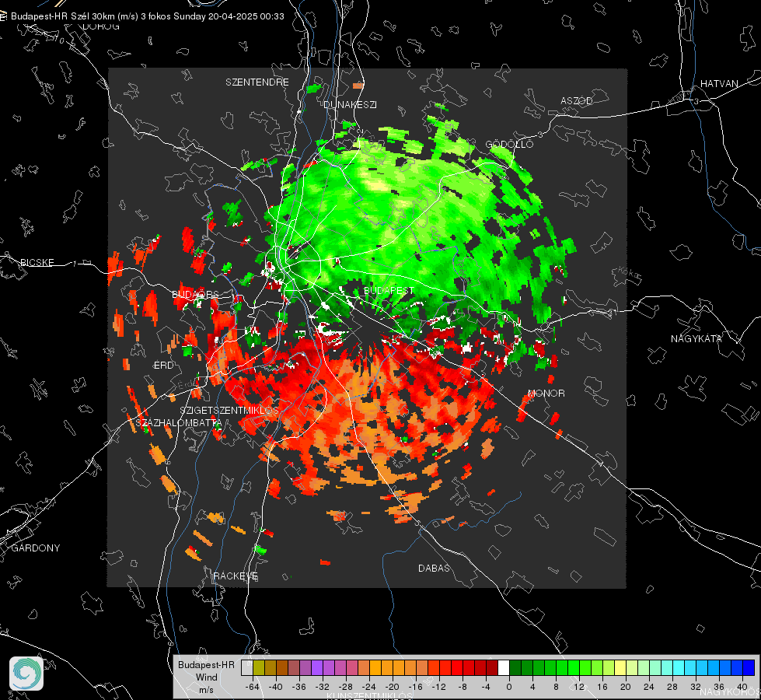
Task: Select the RÁCKEVE town label
Action: (x=236, y=576)
